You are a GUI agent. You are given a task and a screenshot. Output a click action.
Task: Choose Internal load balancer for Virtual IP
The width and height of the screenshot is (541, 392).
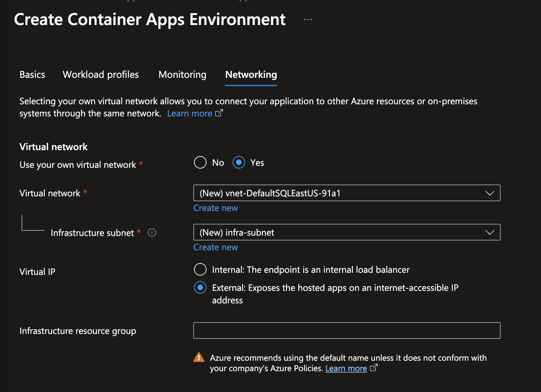(200, 269)
